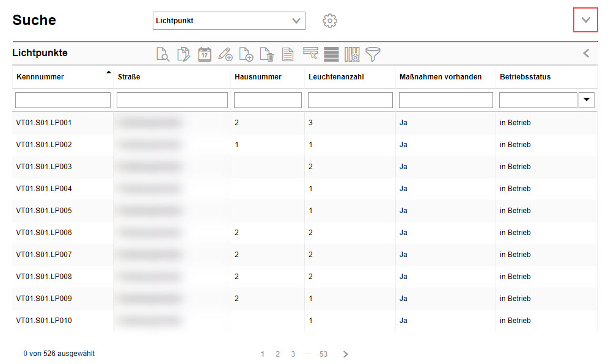This screenshot has width=611, height=364.
Task: Select row VT01.S01.LP005
Action: (44, 211)
